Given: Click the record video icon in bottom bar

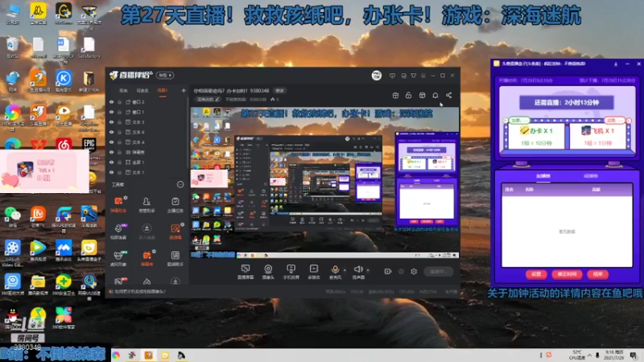Looking at the screenshot, I should coord(388,271).
